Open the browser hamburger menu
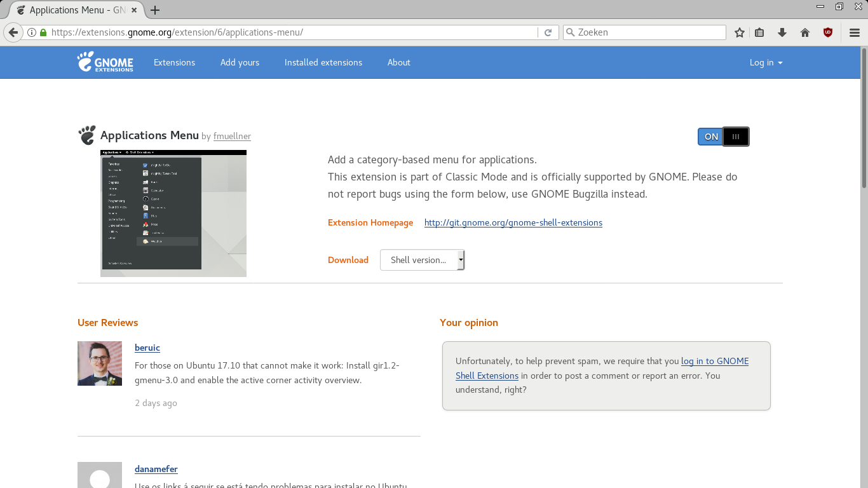Image resolution: width=868 pixels, height=488 pixels. click(855, 32)
